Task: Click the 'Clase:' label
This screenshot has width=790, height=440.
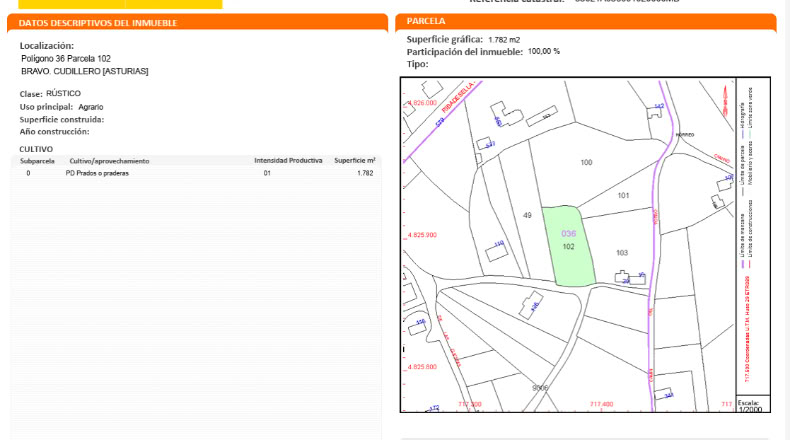Action: pos(31,94)
